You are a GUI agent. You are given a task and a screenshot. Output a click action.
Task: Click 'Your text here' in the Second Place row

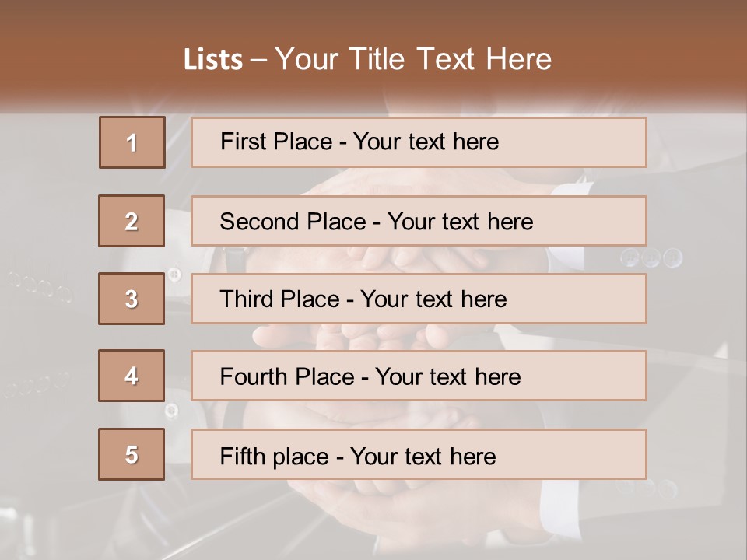pos(460,222)
